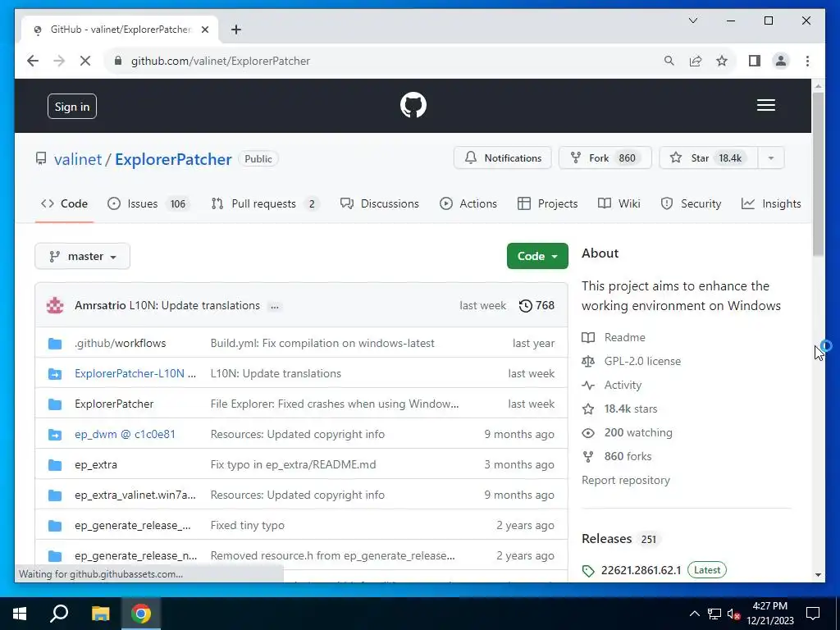This screenshot has height=630, width=840.
Task: Open the ExplorerPatcher repository title link
Action: coord(174,159)
